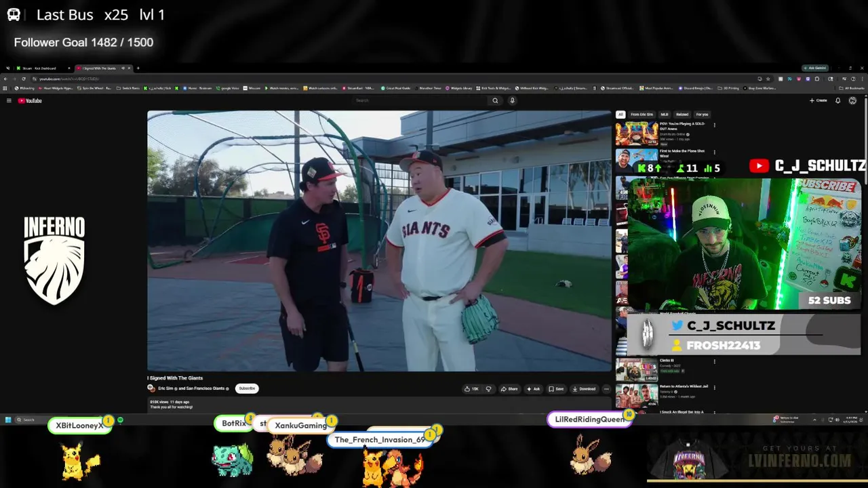Save the video to a playlist
868x488 pixels.
(556, 389)
